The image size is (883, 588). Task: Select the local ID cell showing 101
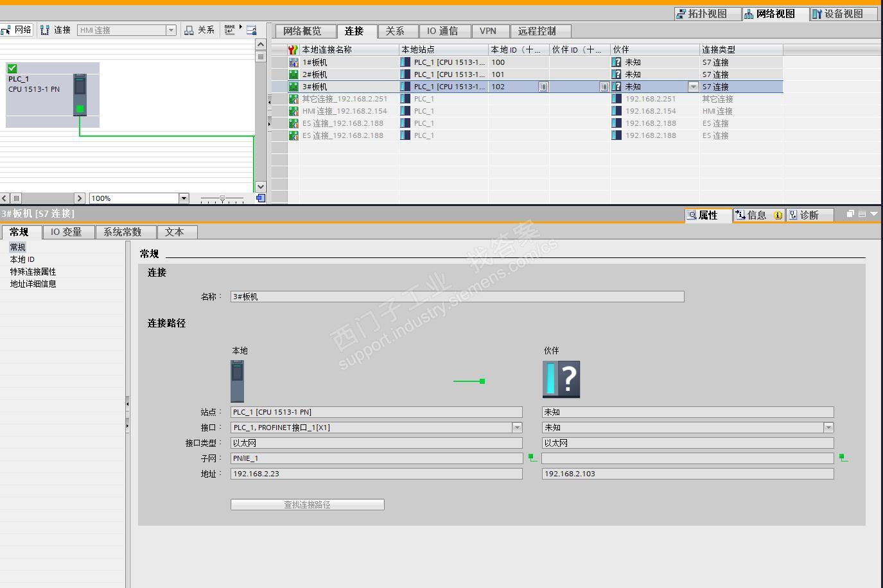[519, 74]
